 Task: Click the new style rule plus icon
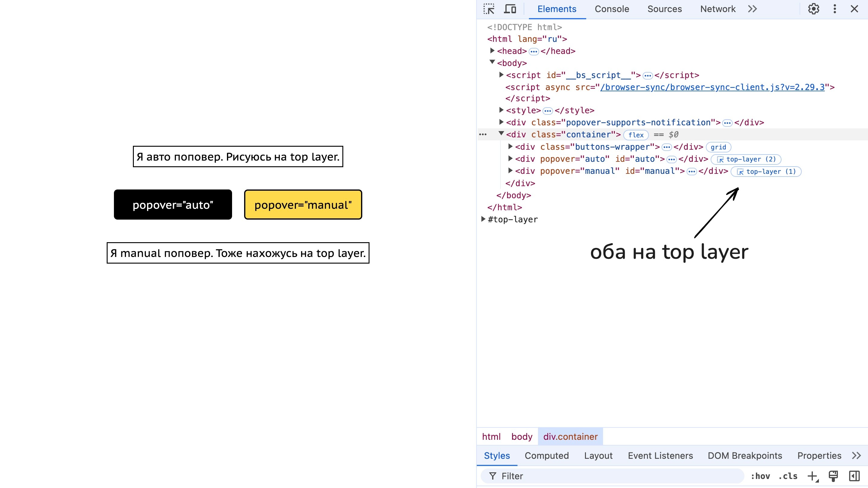813,476
